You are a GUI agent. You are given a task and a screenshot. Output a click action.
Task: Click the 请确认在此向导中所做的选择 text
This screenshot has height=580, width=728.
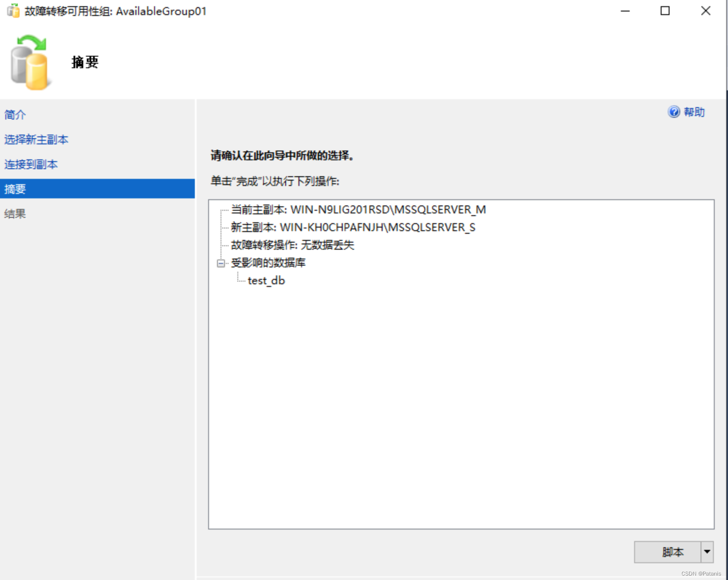coord(282,155)
